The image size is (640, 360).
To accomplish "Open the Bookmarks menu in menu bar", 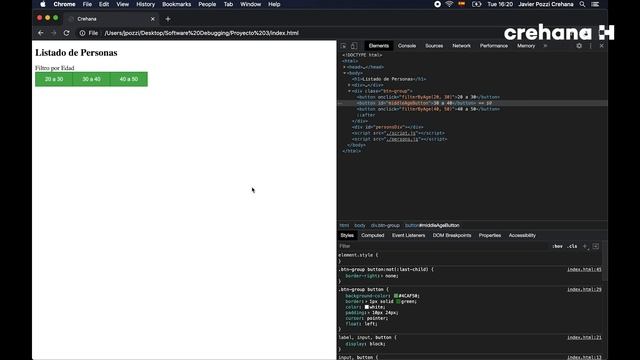I will 176,4.
